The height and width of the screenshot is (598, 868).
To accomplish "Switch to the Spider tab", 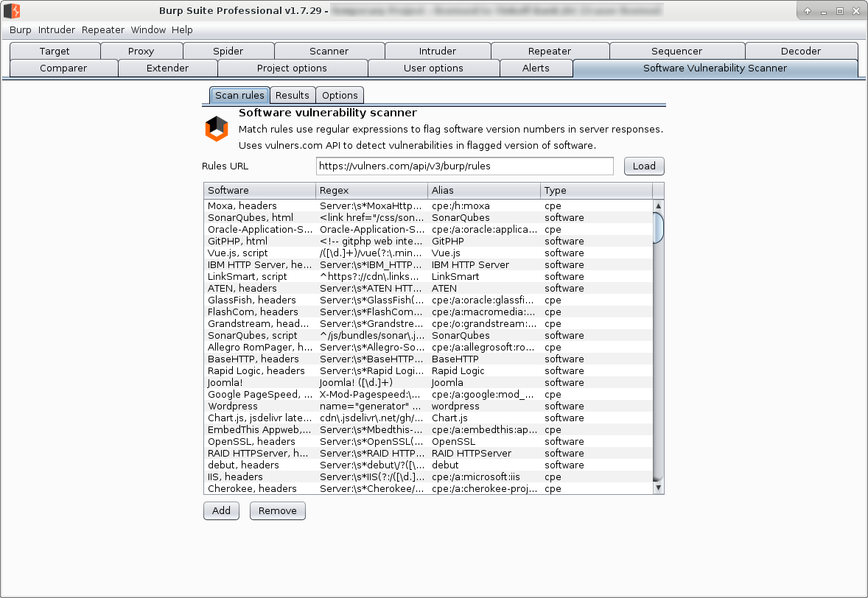I will point(228,51).
